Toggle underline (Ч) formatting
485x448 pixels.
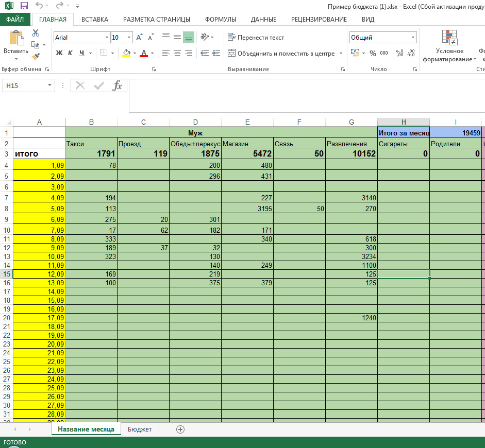pos(81,53)
